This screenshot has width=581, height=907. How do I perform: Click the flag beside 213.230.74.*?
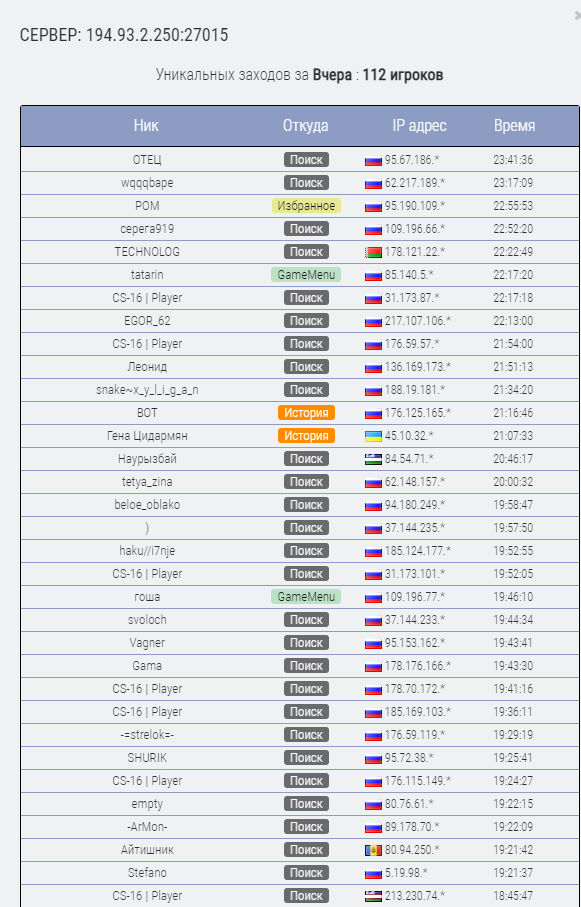point(373,896)
